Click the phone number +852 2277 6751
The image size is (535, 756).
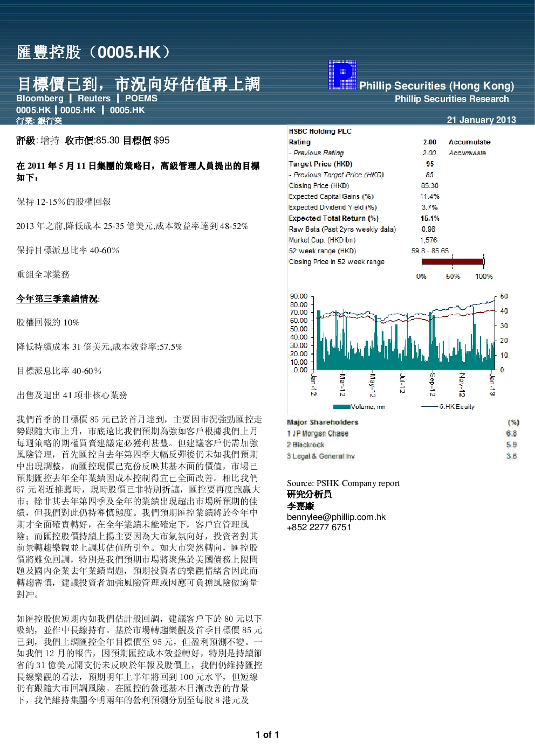pyautogui.click(x=319, y=527)
